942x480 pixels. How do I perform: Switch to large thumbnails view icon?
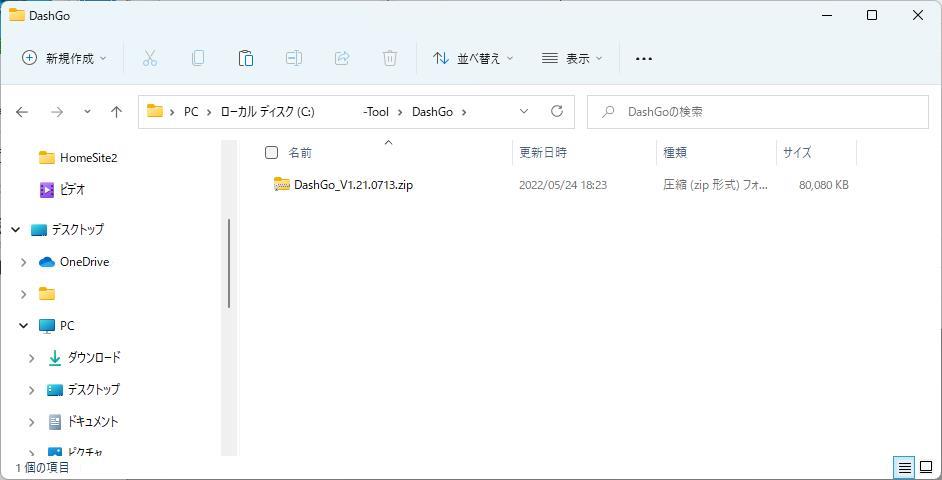(x=927, y=467)
